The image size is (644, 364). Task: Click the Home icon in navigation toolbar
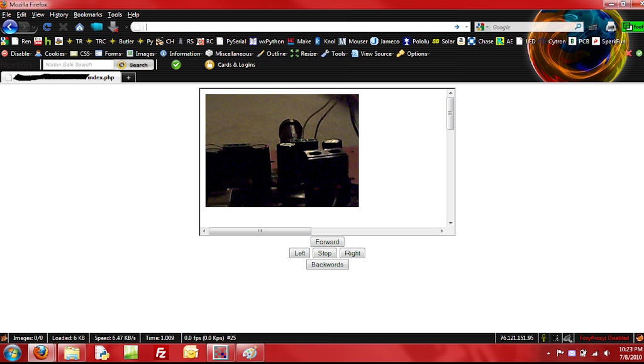(79, 27)
